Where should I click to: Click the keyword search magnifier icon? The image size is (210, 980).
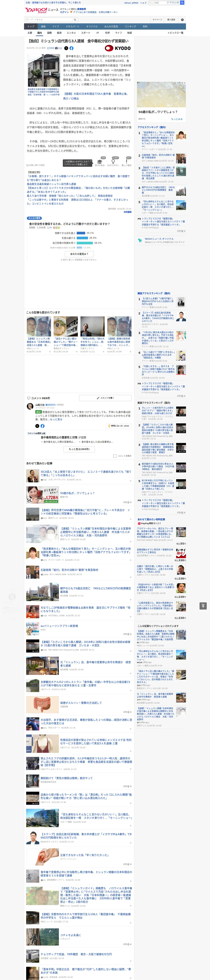[75, 20]
